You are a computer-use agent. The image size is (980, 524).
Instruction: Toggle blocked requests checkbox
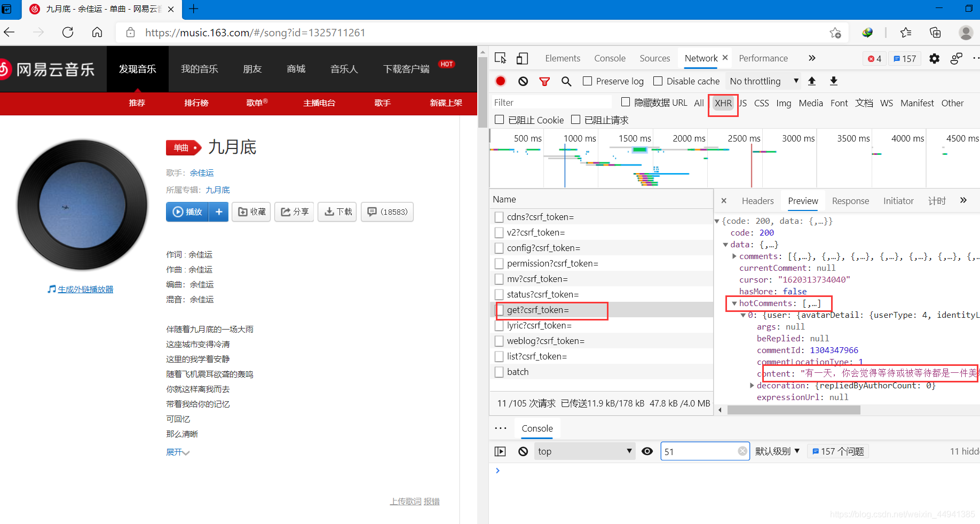click(x=575, y=120)
